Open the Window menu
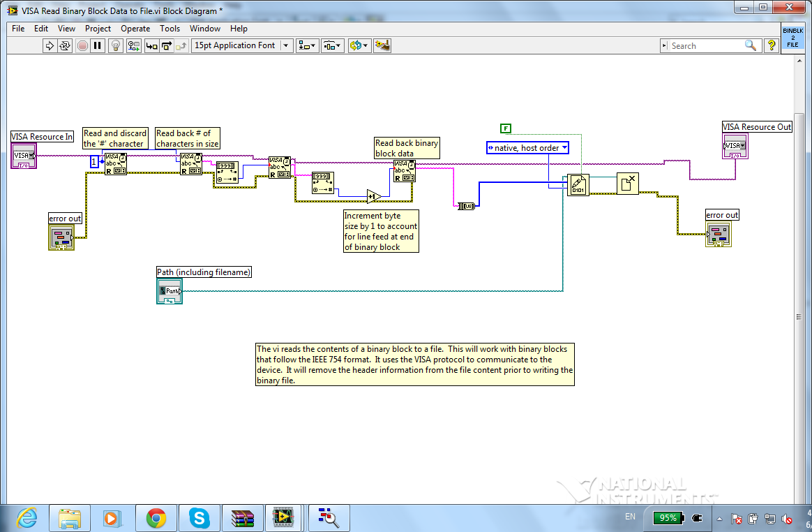 click(204, 29)
